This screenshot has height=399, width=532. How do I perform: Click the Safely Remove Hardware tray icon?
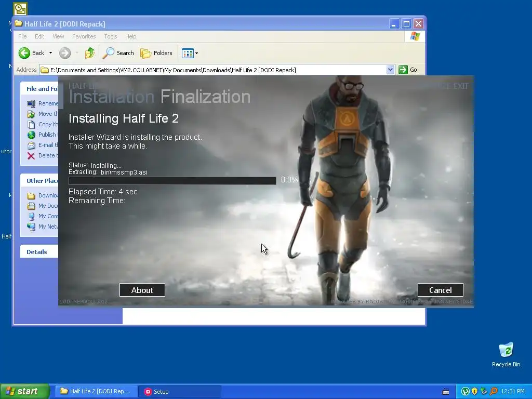(484, 391)
